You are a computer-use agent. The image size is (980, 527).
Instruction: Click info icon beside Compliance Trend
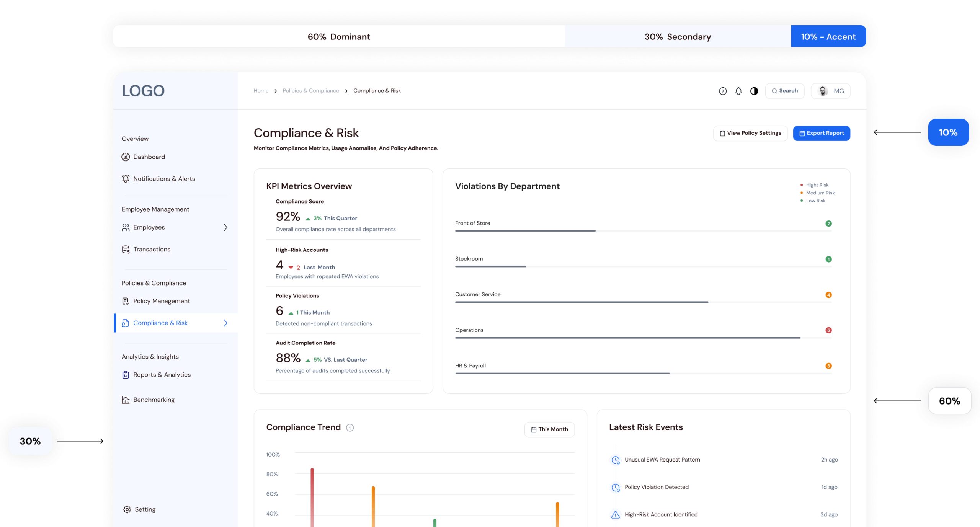[x=350, y=428]
